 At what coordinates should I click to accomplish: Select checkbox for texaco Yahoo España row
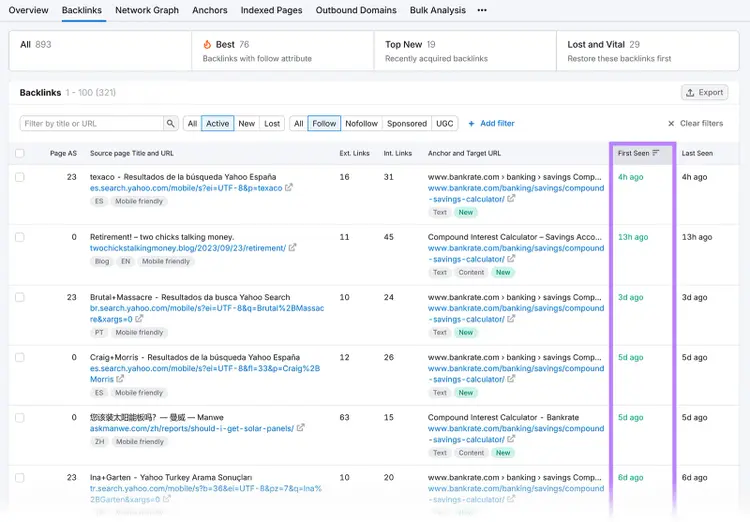pos(20,177)
